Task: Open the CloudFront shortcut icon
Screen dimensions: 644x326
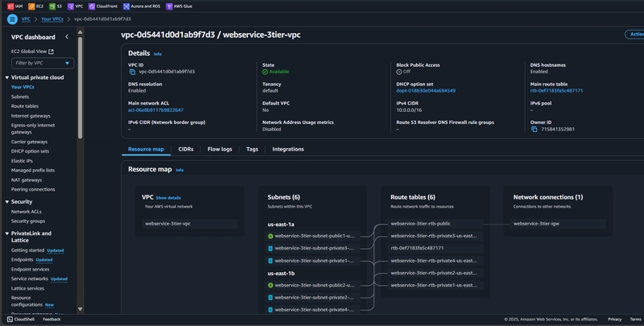Action: pyautogui.click(x=92, y=6)
